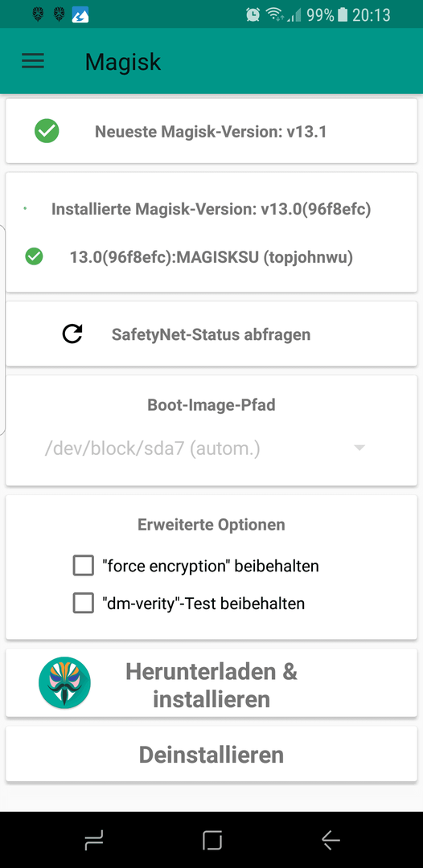Tap the Deinstallieren button
The image size is (423, 868).
(211, 755)
